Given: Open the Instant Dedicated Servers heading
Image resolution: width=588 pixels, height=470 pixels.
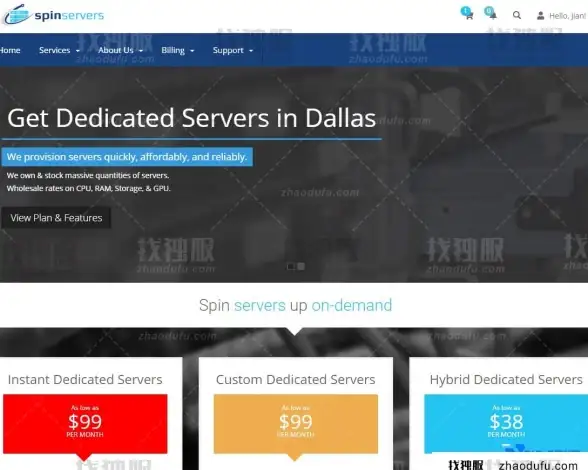Looking at the screenshot, I should [x=85, y=380].
